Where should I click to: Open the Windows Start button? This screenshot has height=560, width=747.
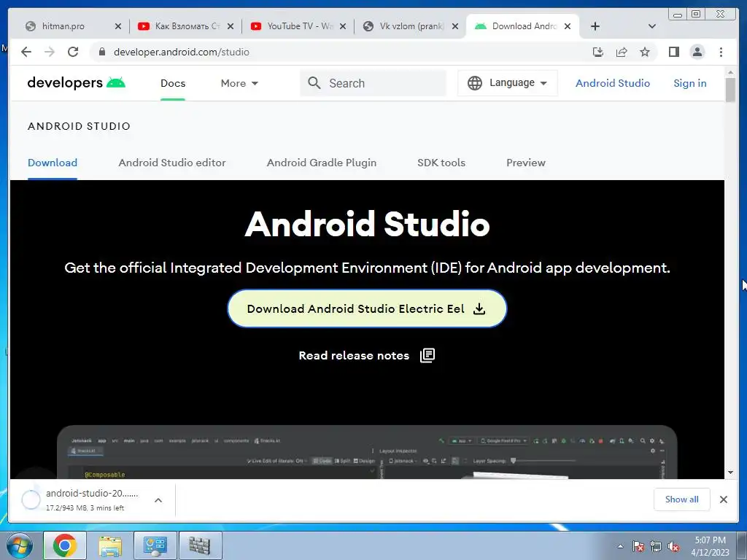[x=20, y=545]
